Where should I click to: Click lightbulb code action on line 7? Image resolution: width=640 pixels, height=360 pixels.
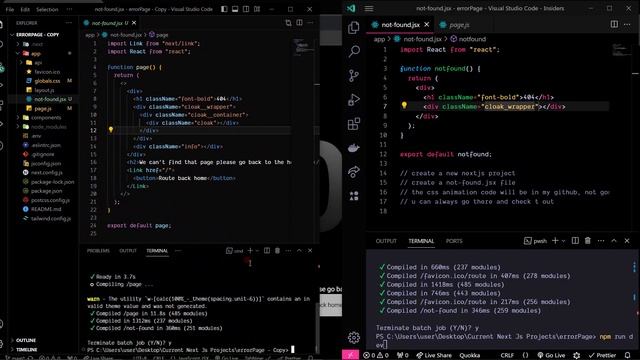404,106
